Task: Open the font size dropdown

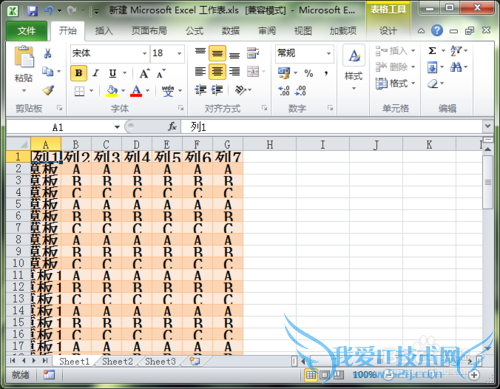Action: click(179, 53)
